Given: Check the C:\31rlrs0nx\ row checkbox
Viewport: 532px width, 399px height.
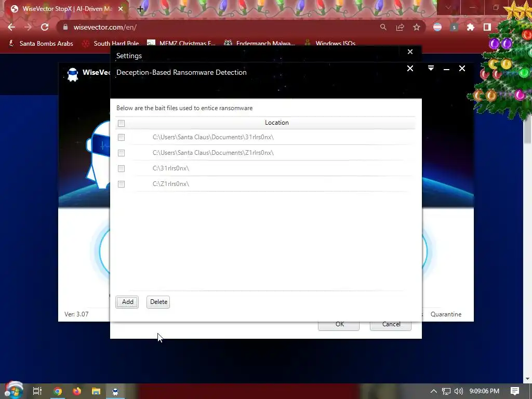Looking at the screenshot, I should tap(121, 169).
